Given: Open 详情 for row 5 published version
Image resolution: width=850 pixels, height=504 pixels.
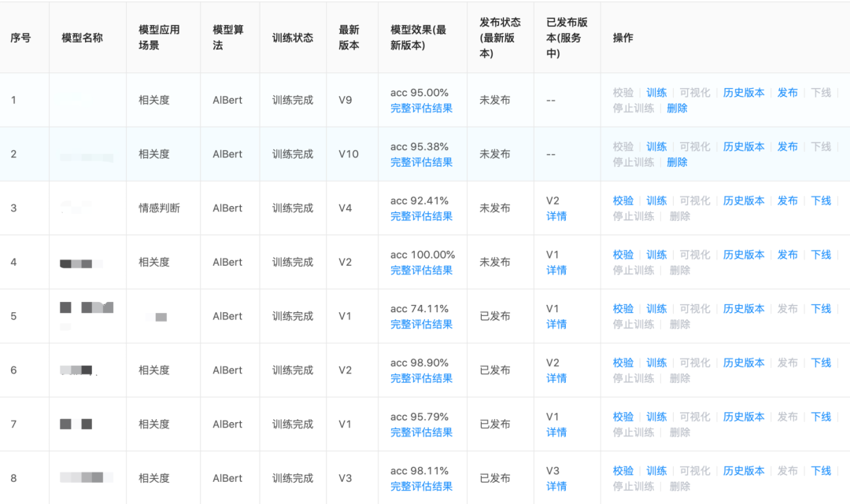Looking at the screenshot, I should (x=556, y=325).
